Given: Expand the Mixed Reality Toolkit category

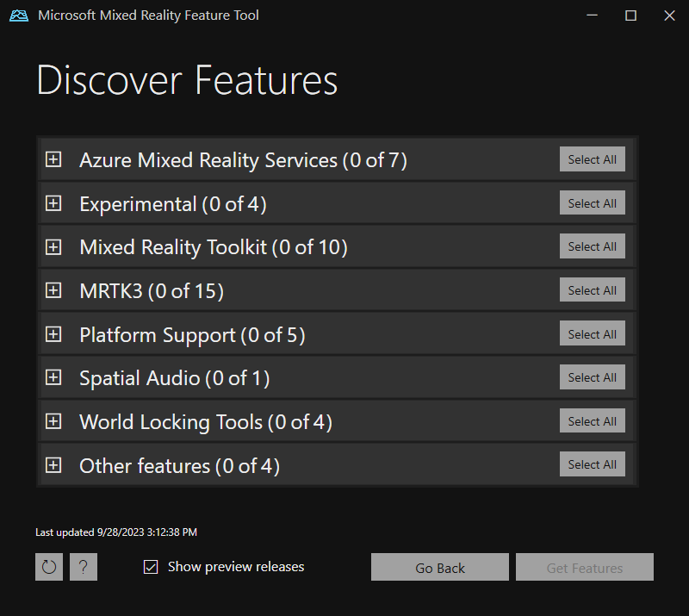Looking at the screenshot, I should tap(53, 246).
